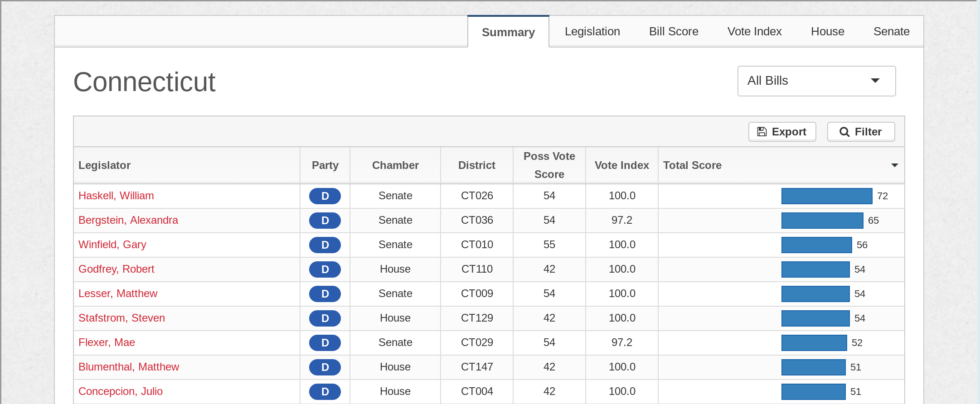The height and width of the screenshot is (404, 980).
Task: Click Bergstein's total score bar of 65
Action: click(822, 221)
